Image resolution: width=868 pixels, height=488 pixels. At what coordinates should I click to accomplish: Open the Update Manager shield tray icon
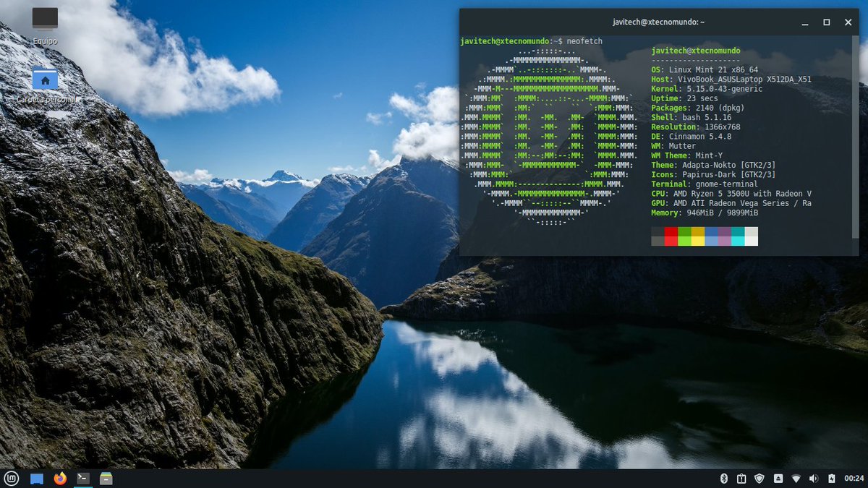pyautogui.click(x=759, y=478)
